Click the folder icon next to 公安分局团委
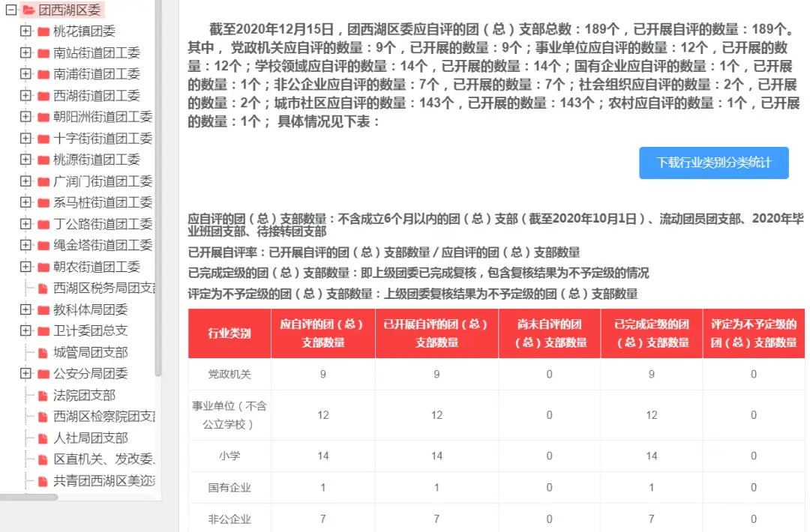The height and width of the screenshot is (532, 810). coord(43,373)
